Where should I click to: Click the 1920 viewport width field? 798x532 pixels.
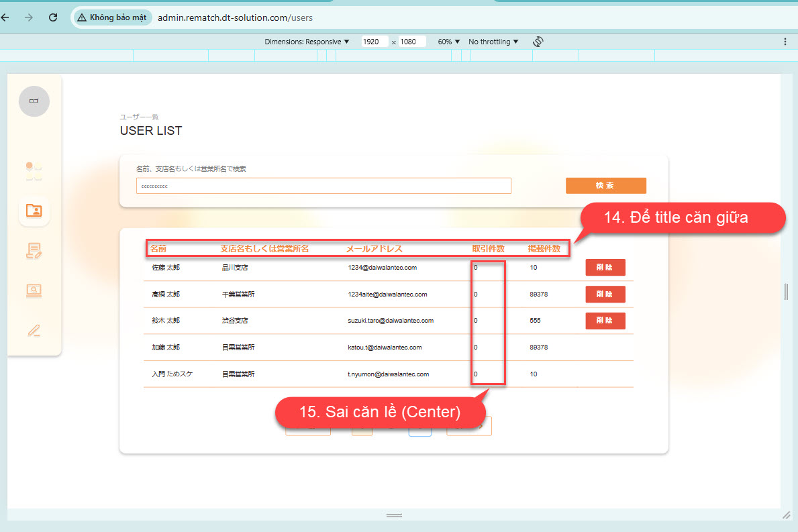[373, 42]
